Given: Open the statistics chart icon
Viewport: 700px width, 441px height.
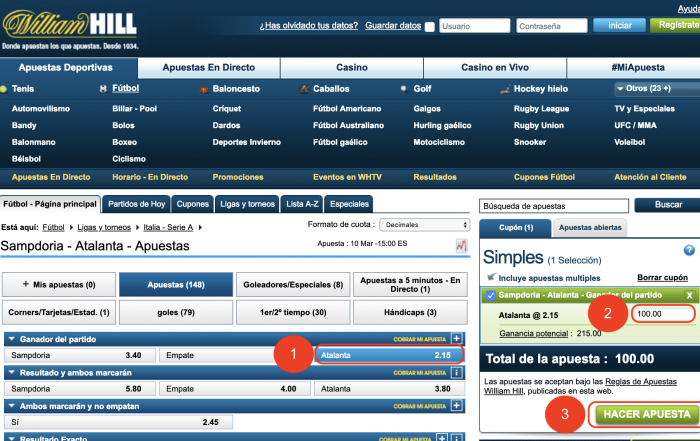Looking at the screenshot, I should [x=461, y=245].
